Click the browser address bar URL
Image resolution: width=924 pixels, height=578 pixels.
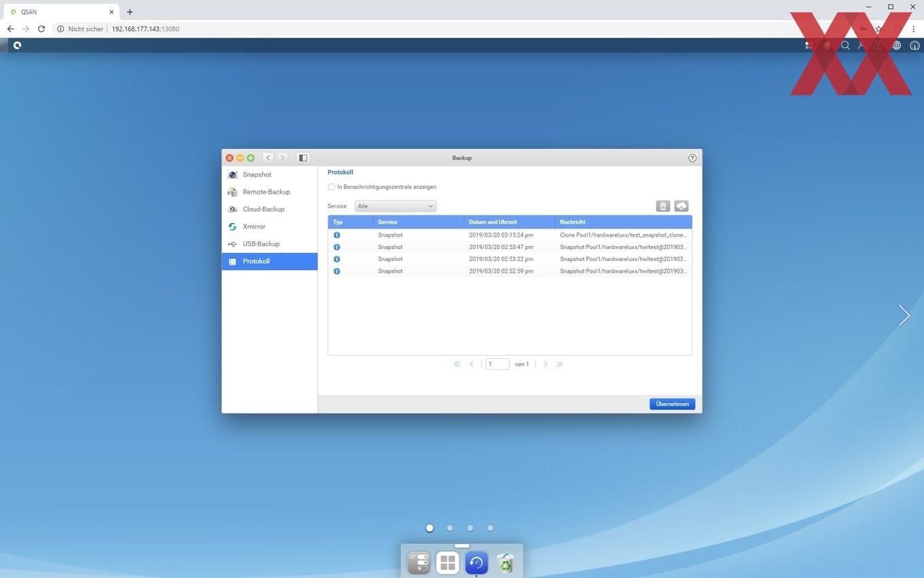pos(145,29)
